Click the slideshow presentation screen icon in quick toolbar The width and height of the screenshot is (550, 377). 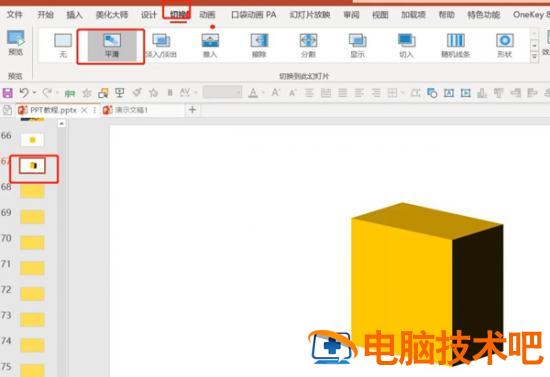120,93
